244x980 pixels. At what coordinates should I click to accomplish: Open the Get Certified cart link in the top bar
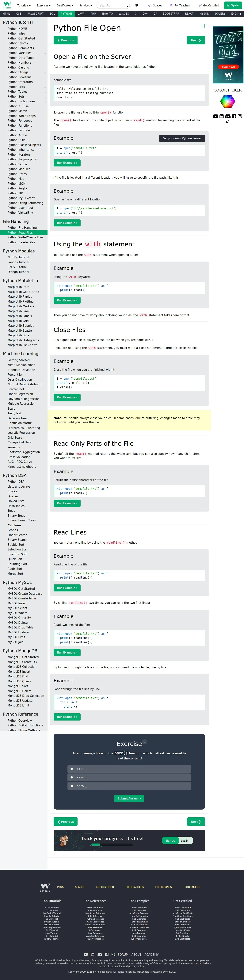209,5
